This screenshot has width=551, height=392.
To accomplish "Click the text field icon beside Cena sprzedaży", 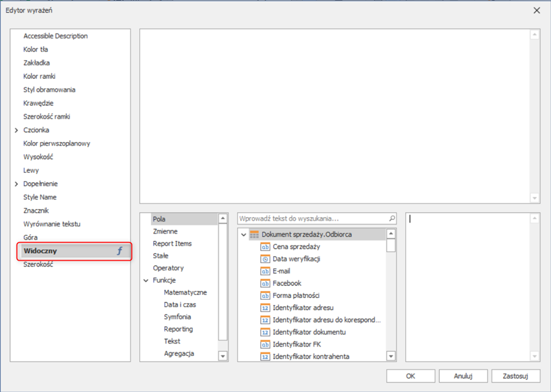I will (x=265, y=247).
